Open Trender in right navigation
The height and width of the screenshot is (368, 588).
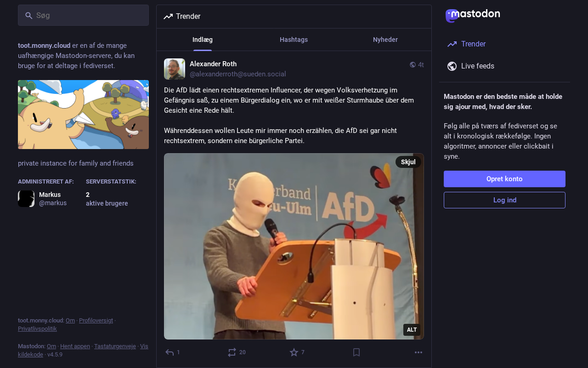tap(504, 44)
